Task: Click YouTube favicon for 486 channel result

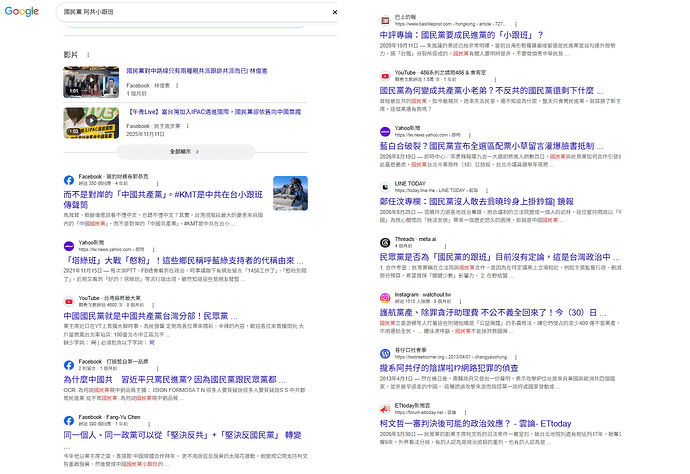Action: [385, 76]
